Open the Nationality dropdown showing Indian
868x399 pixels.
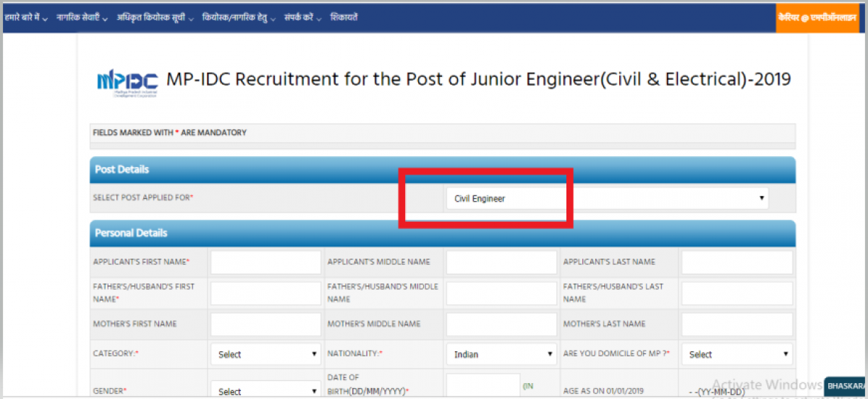(x=501, y=354)
